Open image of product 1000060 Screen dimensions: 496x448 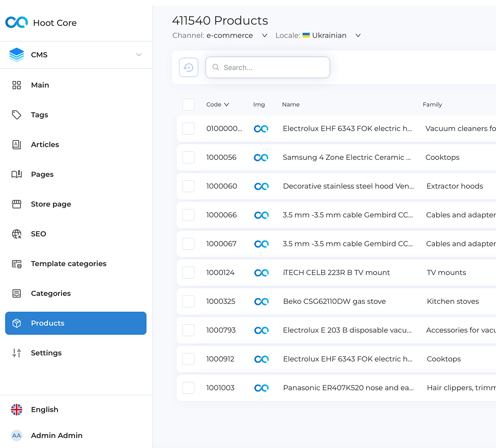coord(261,187)
